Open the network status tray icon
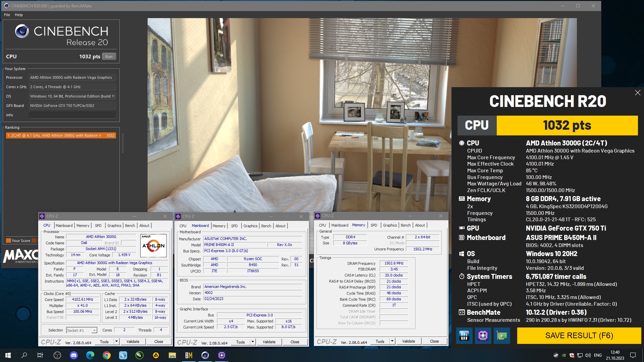 580,355
